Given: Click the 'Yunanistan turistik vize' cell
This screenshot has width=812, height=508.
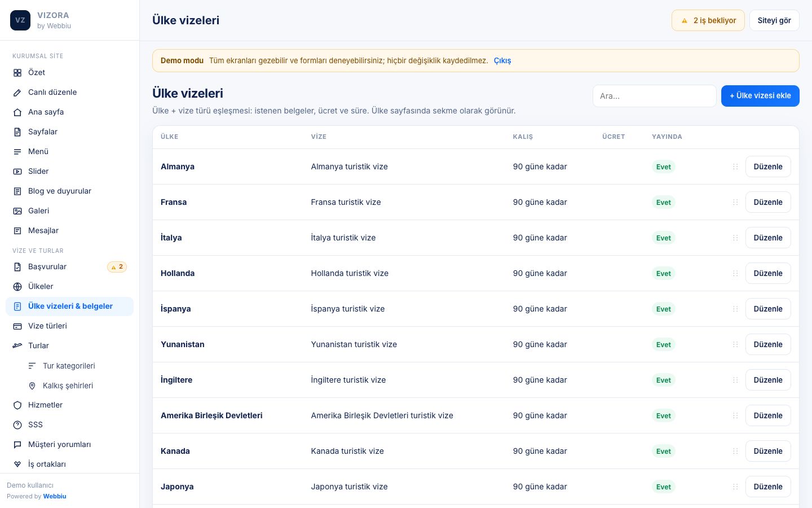Looking at the screenshot, I should (x=354, y=344).
